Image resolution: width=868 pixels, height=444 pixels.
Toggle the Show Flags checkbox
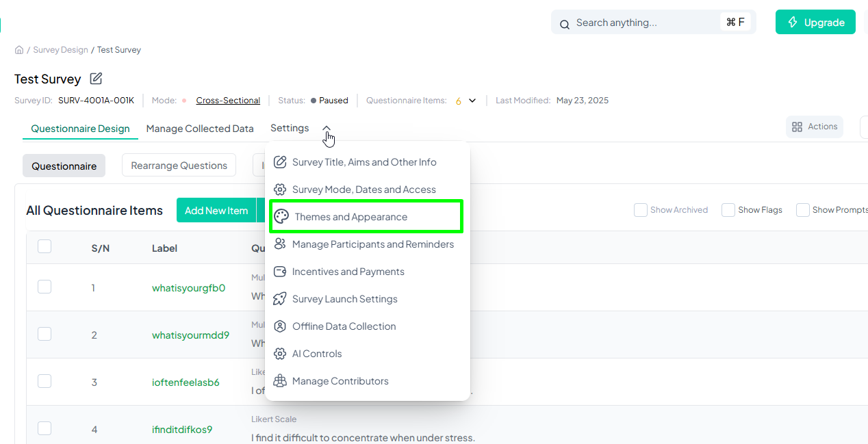[x=728, y=210]
